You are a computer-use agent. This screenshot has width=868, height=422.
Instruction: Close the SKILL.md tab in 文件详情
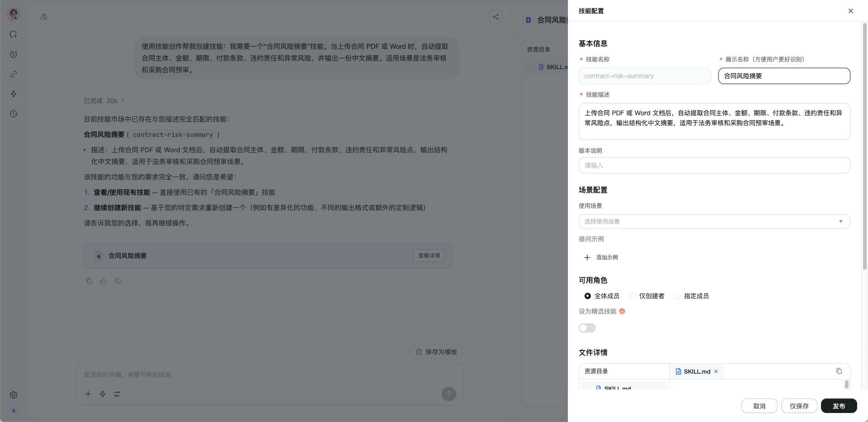click(x=716, y=371)
